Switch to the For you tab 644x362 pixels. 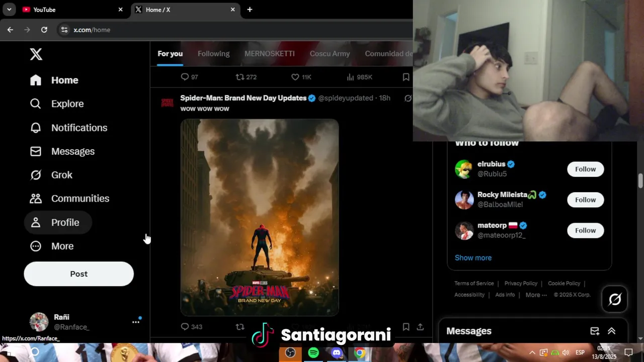tap(170, 54)
